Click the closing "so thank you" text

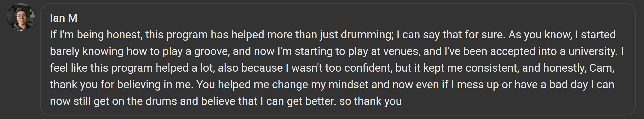tap(370, 101)
